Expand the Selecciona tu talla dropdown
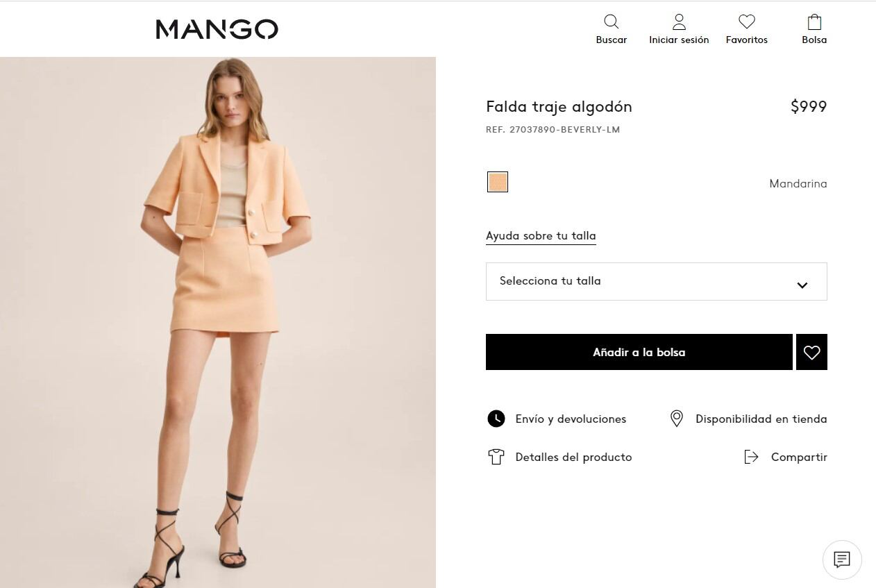Viewport: 876px width, 588px height. pyautogui.click(x=656, y=281)
